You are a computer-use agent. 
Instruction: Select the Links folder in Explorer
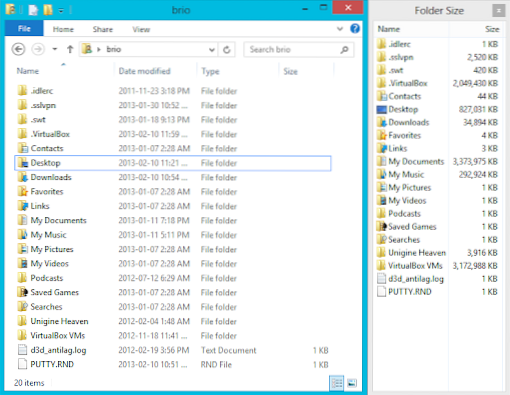tap(173, 206)
